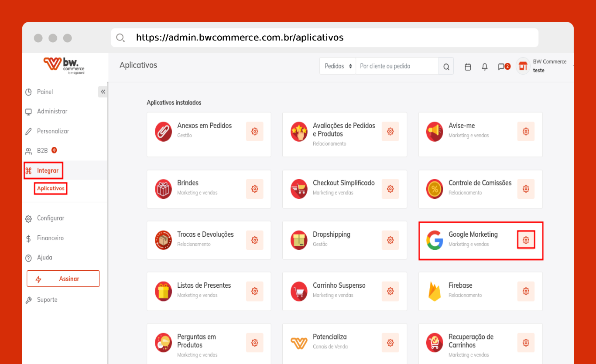Open the Painel menu item
Image resolution: width=596 pixels, height=364 pixels.
tap(45, 92)
